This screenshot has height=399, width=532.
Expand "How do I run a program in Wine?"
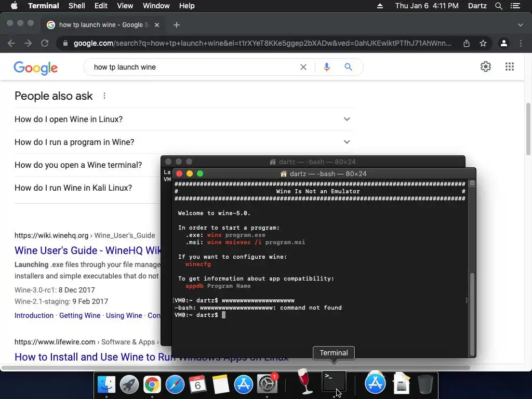pos(184,142)
